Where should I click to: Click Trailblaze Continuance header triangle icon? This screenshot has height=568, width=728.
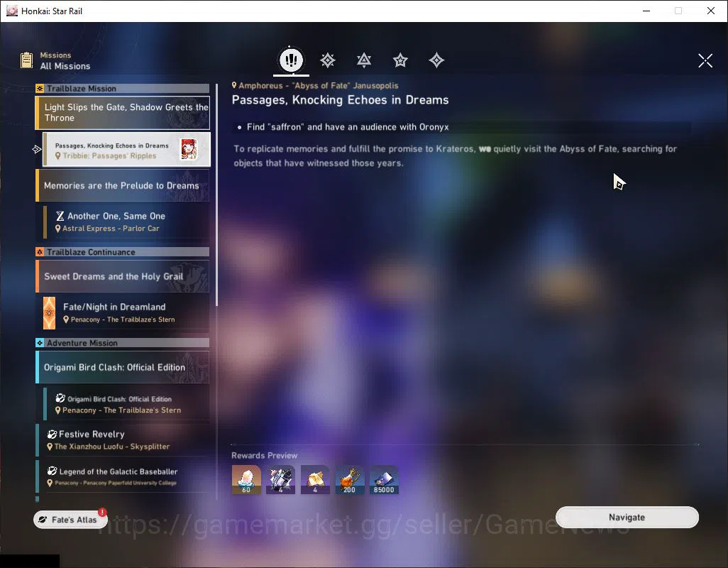point(40,252)
